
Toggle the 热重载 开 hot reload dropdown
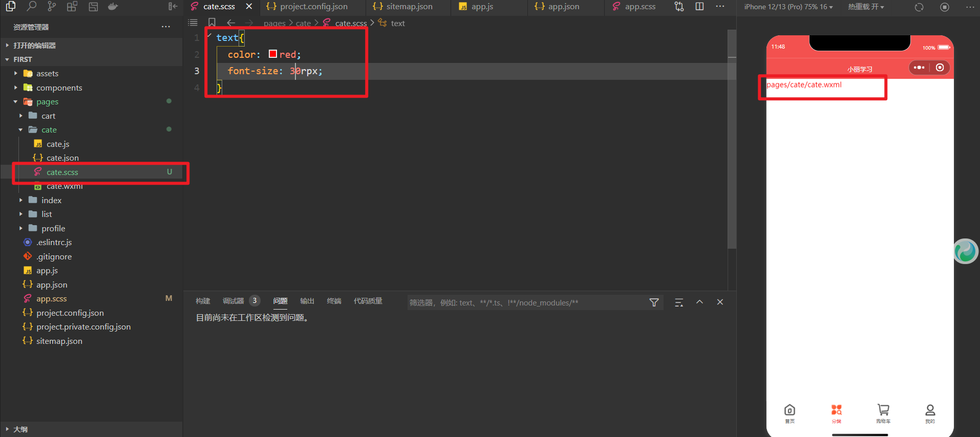(x=866, y=7)
